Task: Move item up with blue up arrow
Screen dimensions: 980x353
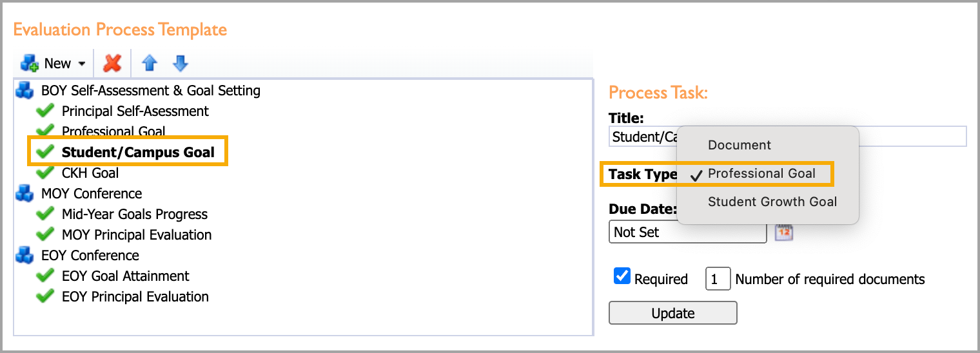Action: [150, 63]
